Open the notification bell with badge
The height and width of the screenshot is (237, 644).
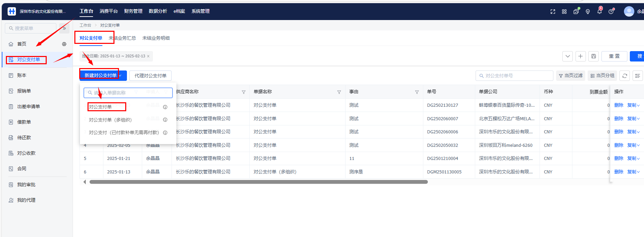point(599,11)
